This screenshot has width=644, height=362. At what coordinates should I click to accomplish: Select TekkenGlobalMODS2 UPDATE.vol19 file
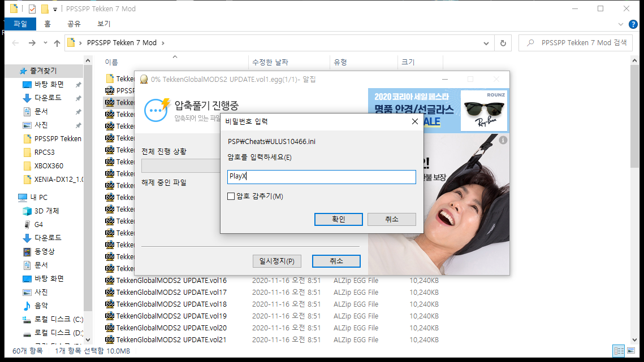(171, 316)
